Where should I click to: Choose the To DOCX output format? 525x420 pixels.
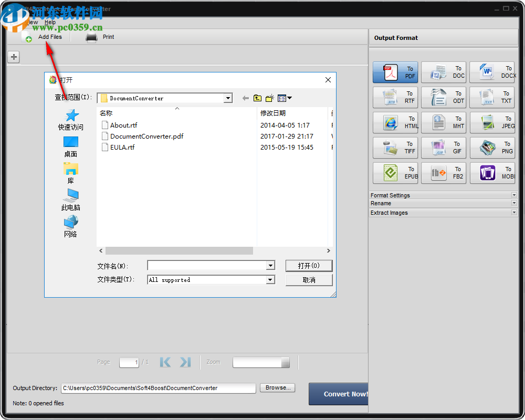(x=492, y=72)
